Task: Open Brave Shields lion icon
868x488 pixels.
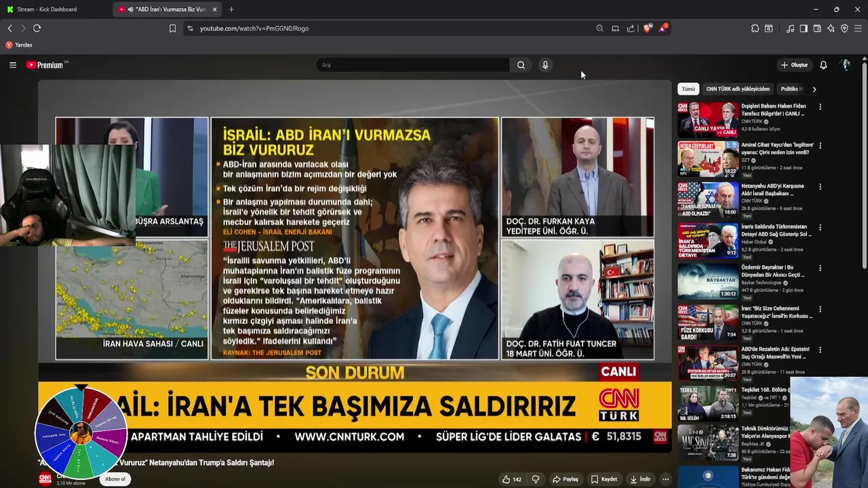Action: coord(648,28)
